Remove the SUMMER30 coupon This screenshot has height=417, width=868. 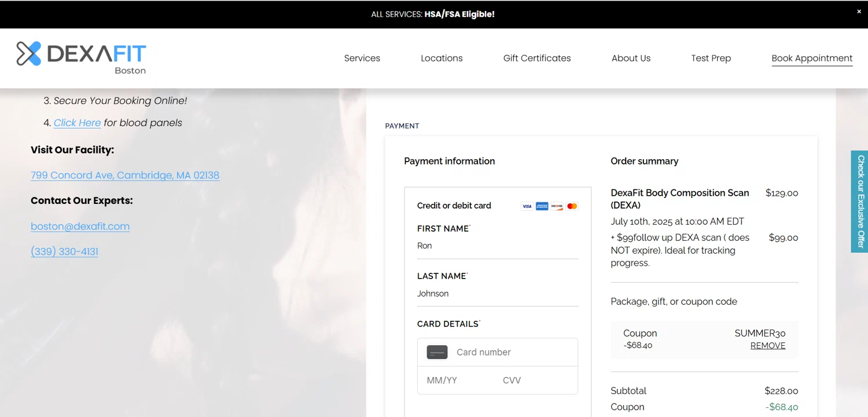(x=768, y=346)
